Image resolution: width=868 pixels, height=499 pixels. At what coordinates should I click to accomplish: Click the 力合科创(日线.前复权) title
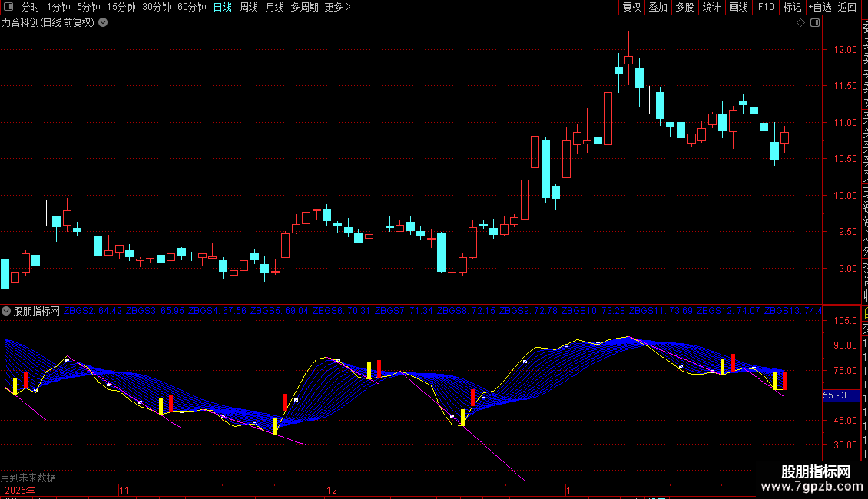pyautogui.click(x=48, y=23)
